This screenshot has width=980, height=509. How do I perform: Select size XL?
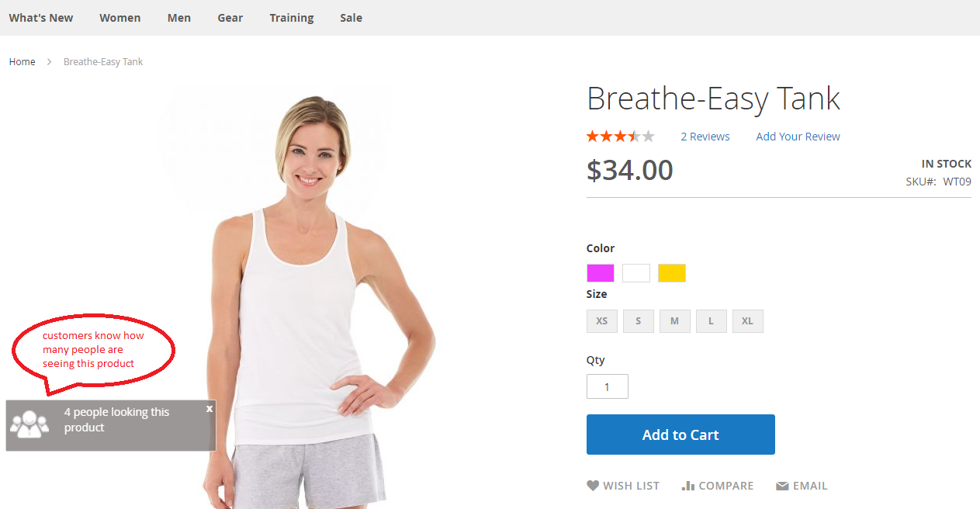(x=748, y=321)
